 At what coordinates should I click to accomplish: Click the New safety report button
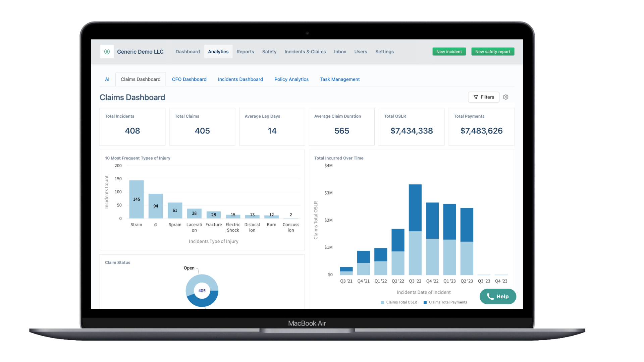point(492,52)
